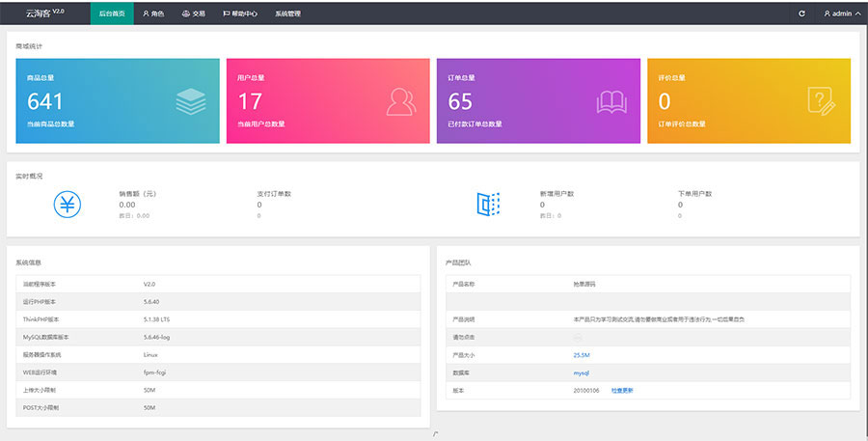Expand the admin user dropdown
The height and width of the screenshot is (441, 868).
[x=841, y=14]
